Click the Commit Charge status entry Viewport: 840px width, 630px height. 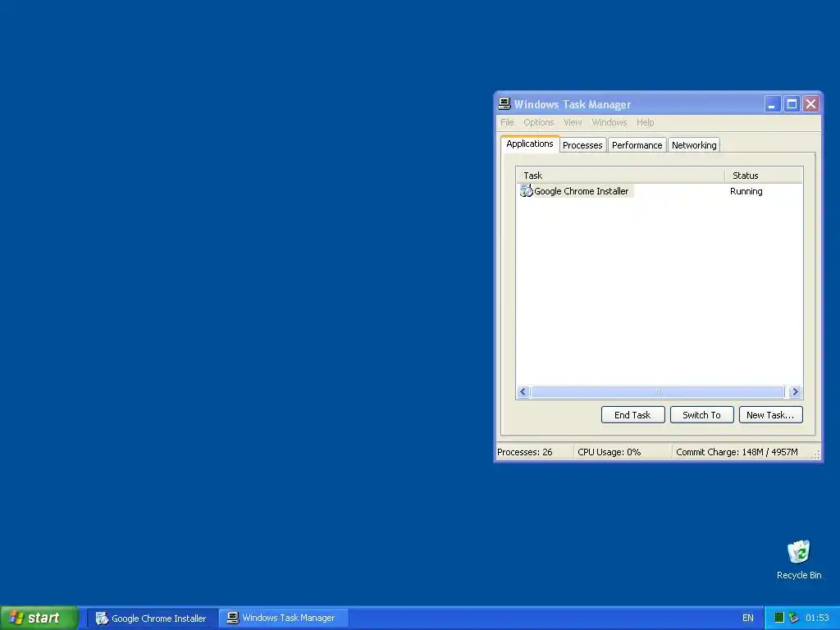737,452
